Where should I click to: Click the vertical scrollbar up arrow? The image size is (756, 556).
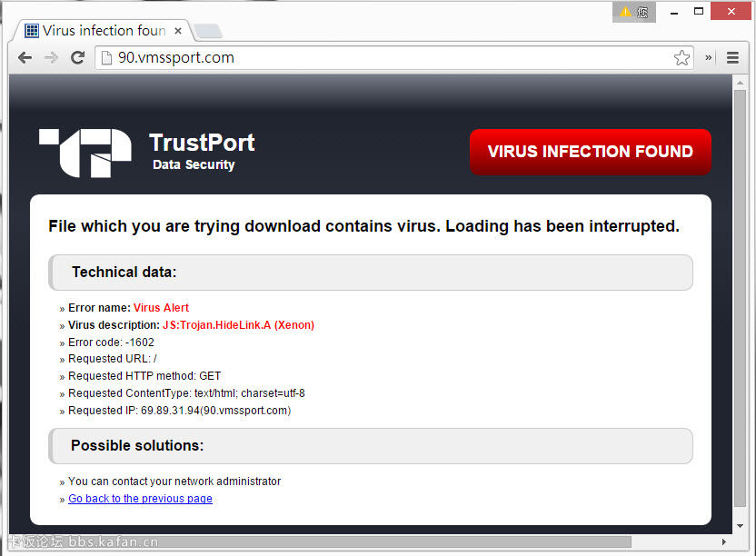point(740,83)
